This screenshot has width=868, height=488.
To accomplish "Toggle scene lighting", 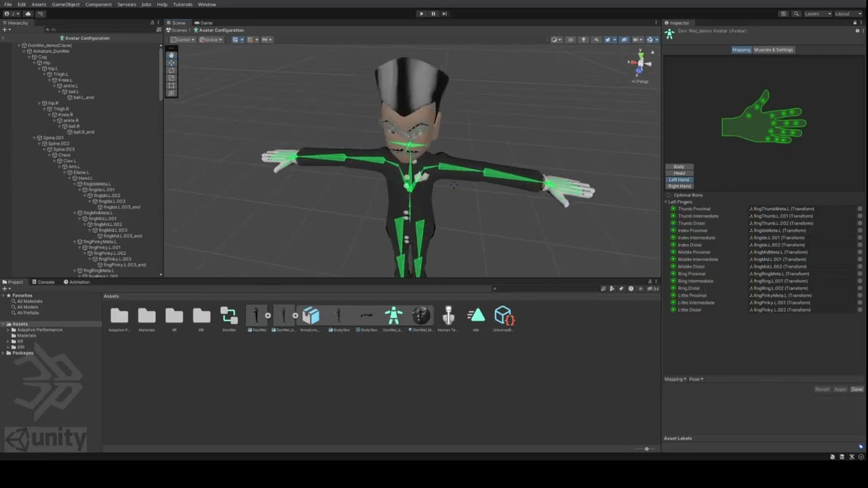I will point(583,39).
